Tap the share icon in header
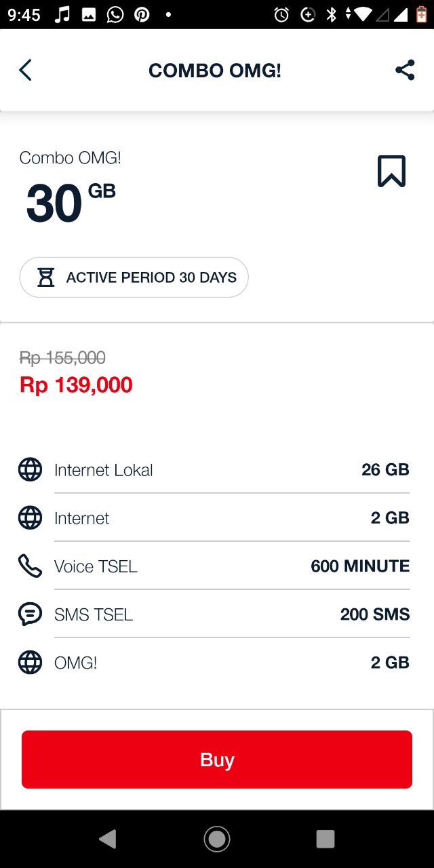 click(x=405, y=70)
